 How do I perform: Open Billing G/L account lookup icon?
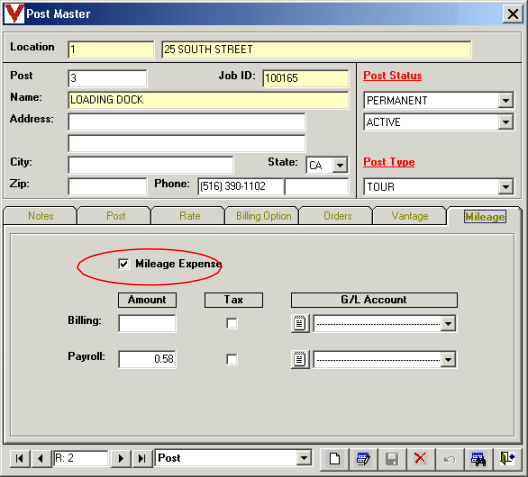click(x=300, y=323)
